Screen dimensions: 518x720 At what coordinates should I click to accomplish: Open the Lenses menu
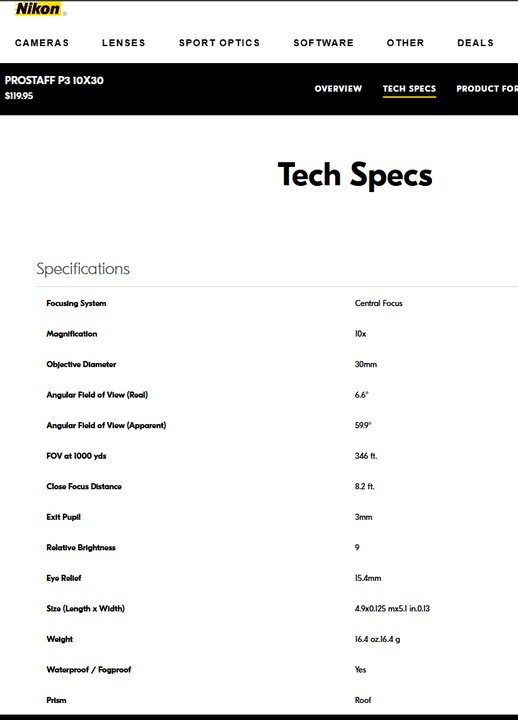pos(124,43)
